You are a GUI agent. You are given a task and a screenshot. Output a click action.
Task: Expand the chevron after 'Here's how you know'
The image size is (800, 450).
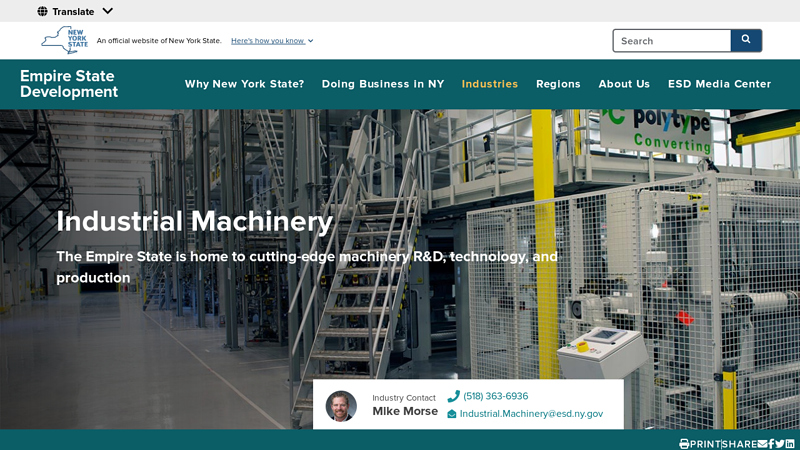tap(311, 41)
